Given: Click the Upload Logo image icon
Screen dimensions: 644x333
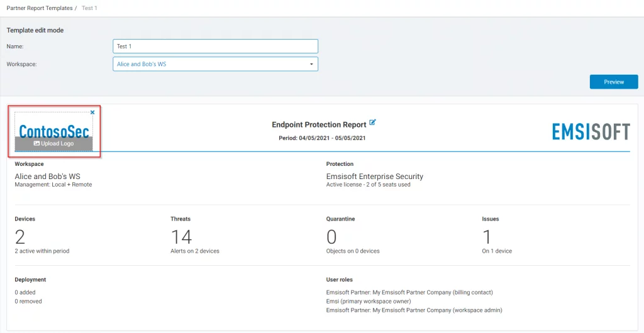Looking at the screenshot, I should tap(36, 144).
